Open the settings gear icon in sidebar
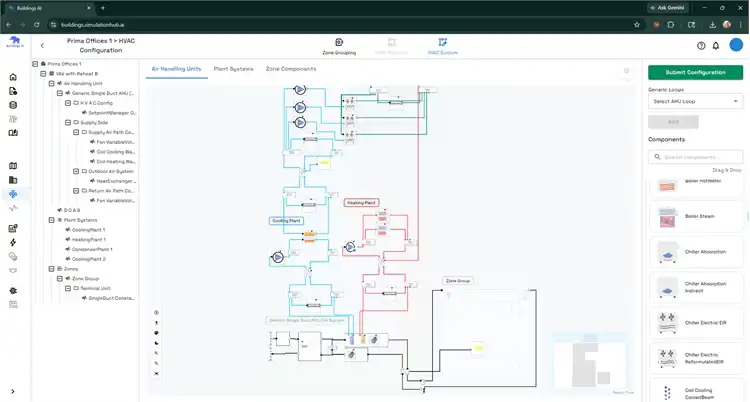The height and width of the screenshot is (402, 750). click(x=13, y=290)
